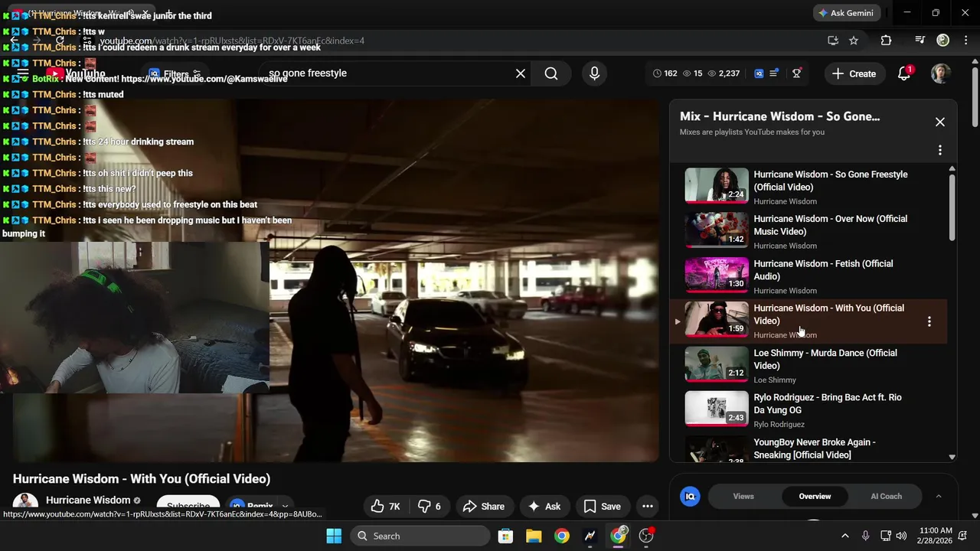Viewport: 980px width, 551px height.
Task: Bookmark this page with the star
Action: pos(854,41)
